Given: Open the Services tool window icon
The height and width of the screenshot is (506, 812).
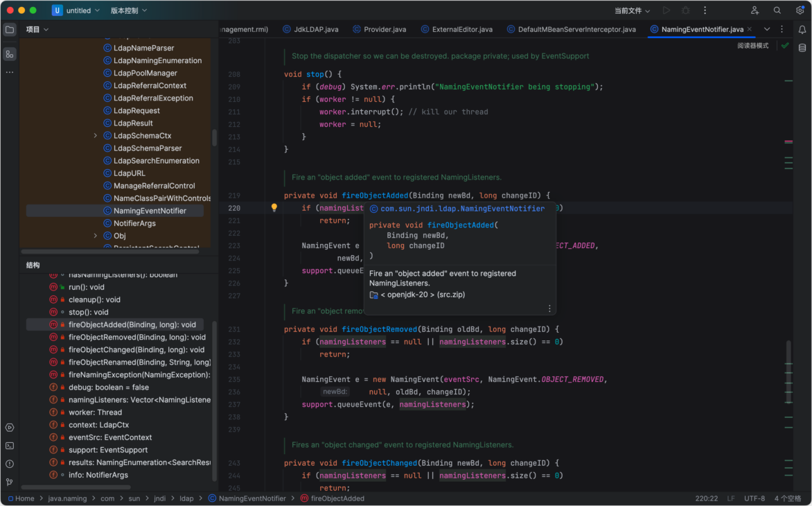Looking at the screenshot, I should (x=10, y=428).
